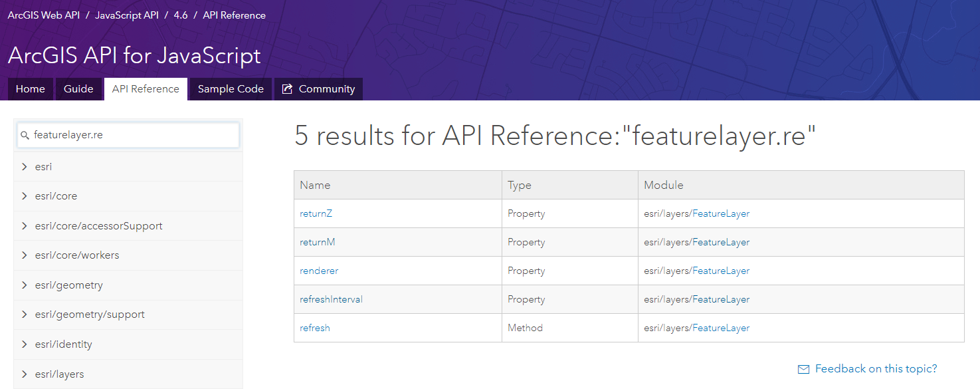980x389 pixels.
Task: Open the returnZ property link
Action: [312, 213]
